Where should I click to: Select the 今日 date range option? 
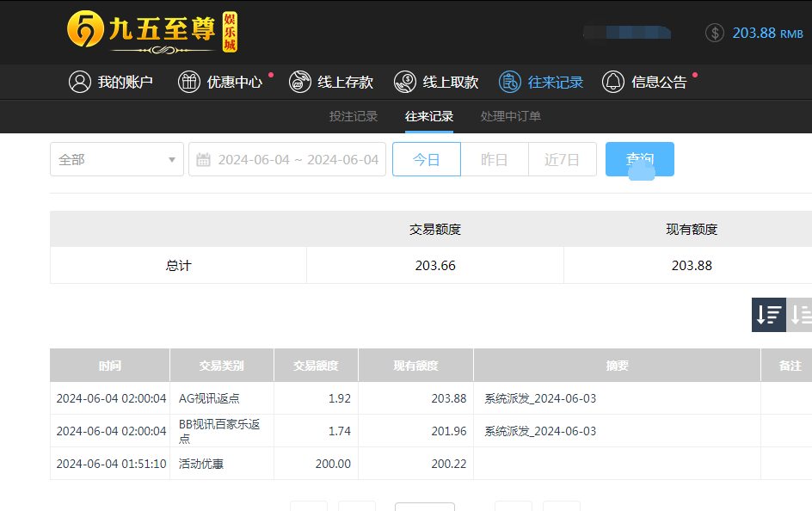point(426,159)
